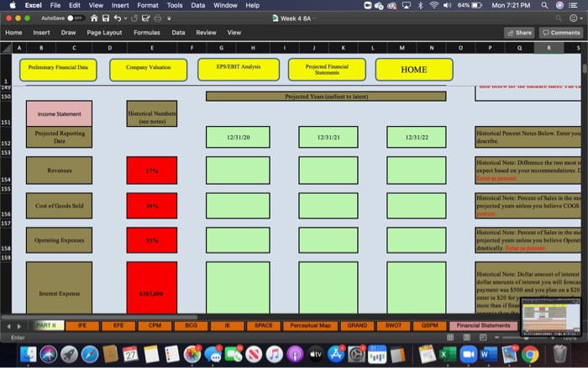588x368 pixels.
Task: Open the Page Layout ribbon tab
Action: [x=104, y=33]
